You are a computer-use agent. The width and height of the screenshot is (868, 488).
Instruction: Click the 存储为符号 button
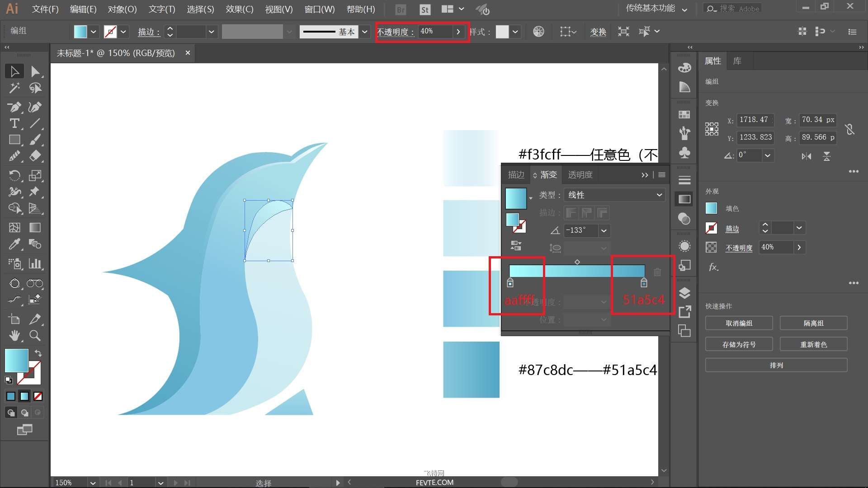pyautogui.click(x=739, y=344)
